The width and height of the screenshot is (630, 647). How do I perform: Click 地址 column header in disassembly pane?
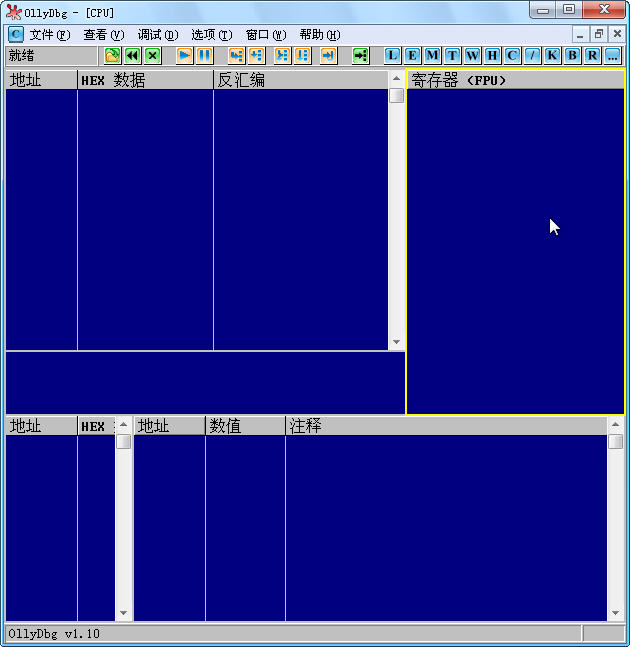[41, 80]
